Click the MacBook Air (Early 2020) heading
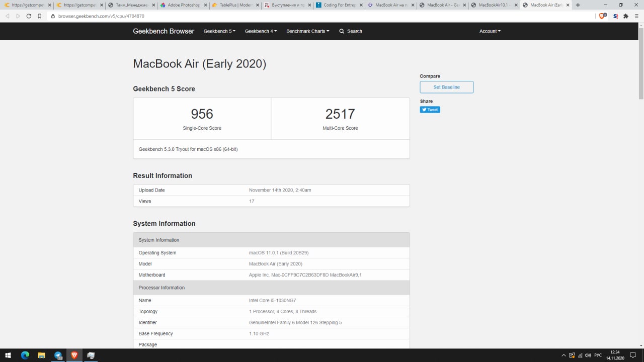The width and height of the screenshot is (644, 362). pos(200,64)
